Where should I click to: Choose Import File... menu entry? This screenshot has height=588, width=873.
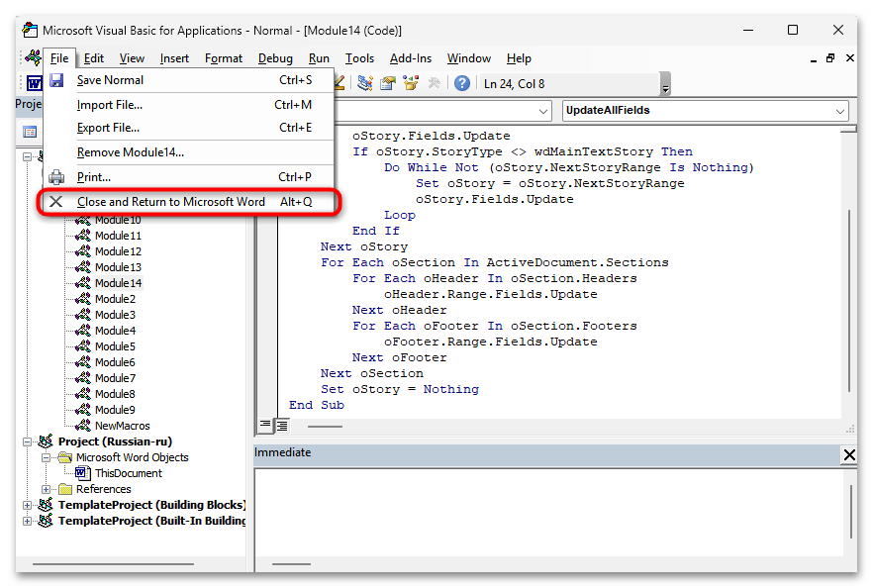pyautogui.click(x=188, y=105)
